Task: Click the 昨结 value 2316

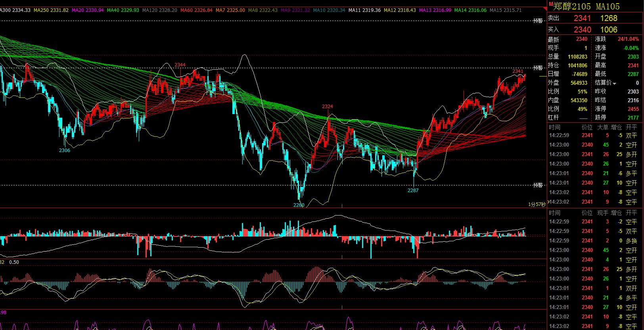Action: [633, 100]
